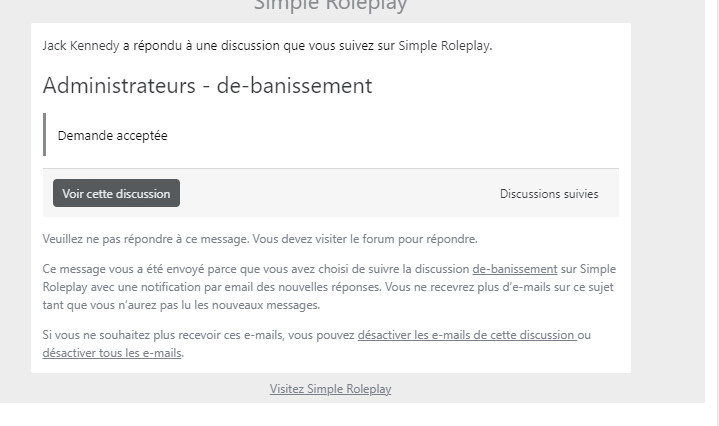The height and width of the screenshot is (426, 719).
Task: Visit the 'Visitez Simple Roleplay' footer link
Action: point(330,389)
